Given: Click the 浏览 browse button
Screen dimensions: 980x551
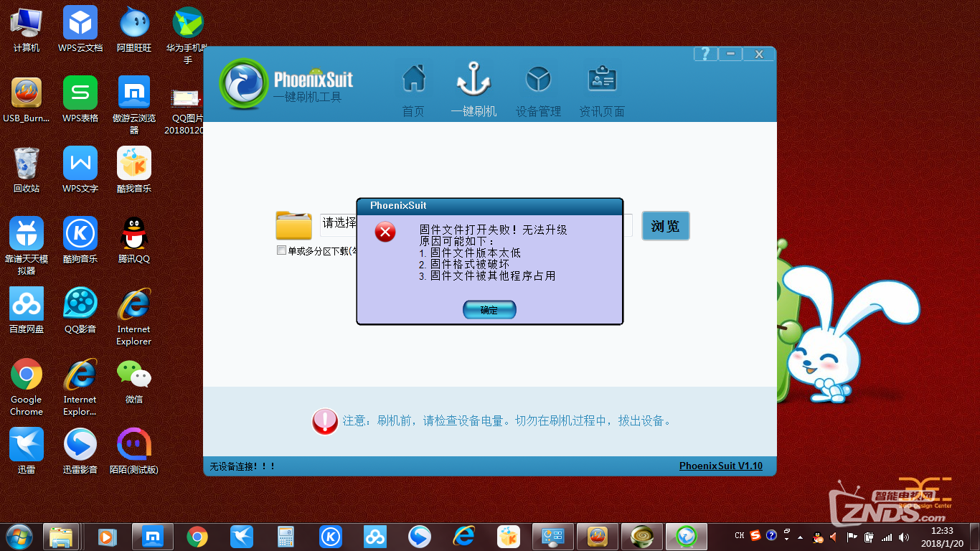Looking at the screenshot, I should point(665,226).
